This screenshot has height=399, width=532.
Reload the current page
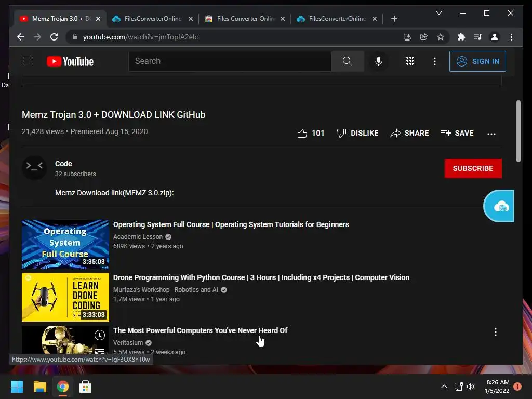[54, 37]
